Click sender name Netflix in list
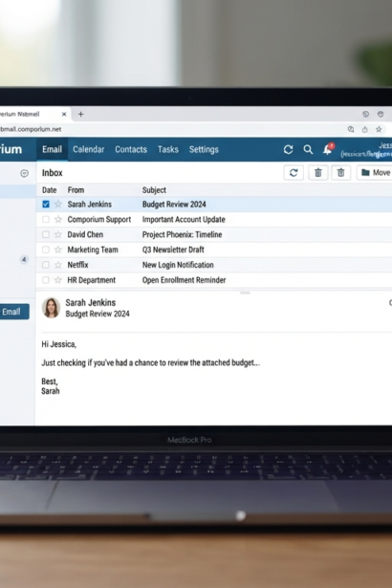Screen dimensions: 392x588 tap(77, 265)
